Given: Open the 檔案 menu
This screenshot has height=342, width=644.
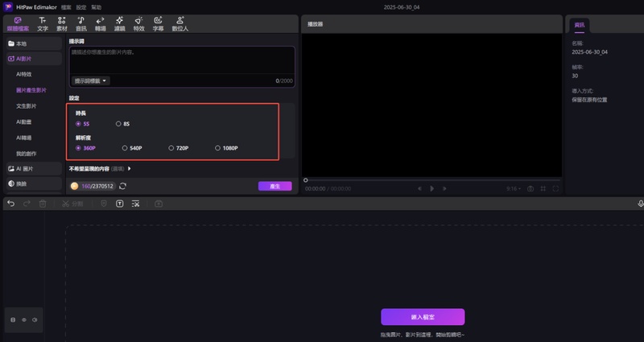Looking at the screenshot, I should [66, 6].
